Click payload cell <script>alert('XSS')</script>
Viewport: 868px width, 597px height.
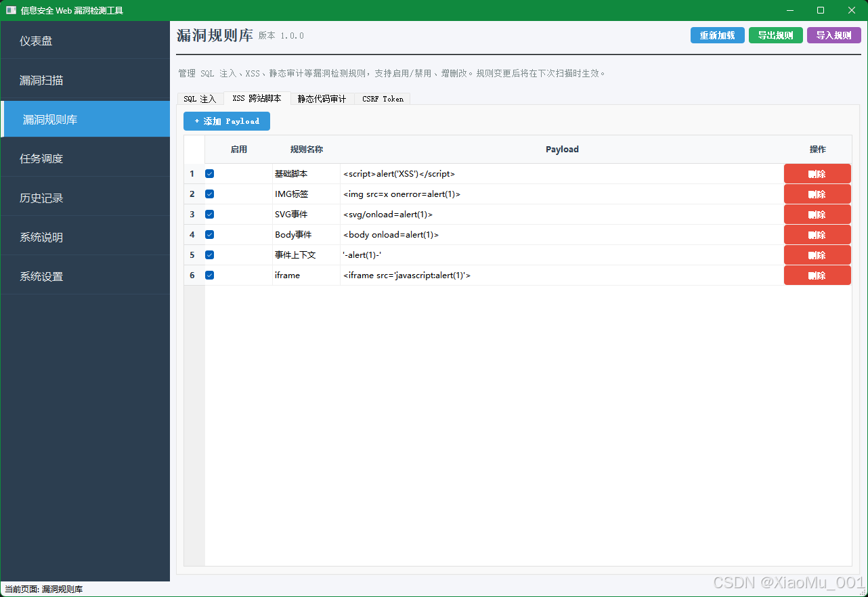[562, 174]
